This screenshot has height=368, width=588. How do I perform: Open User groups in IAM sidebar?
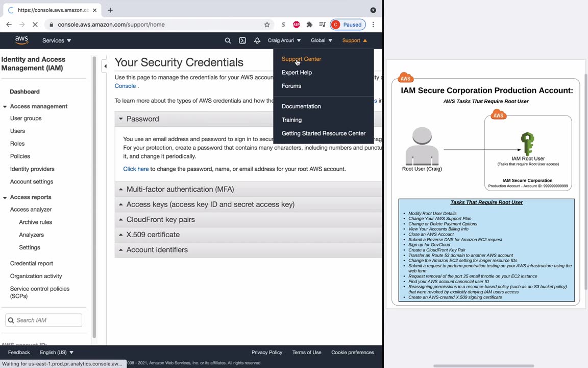point(26,118)
